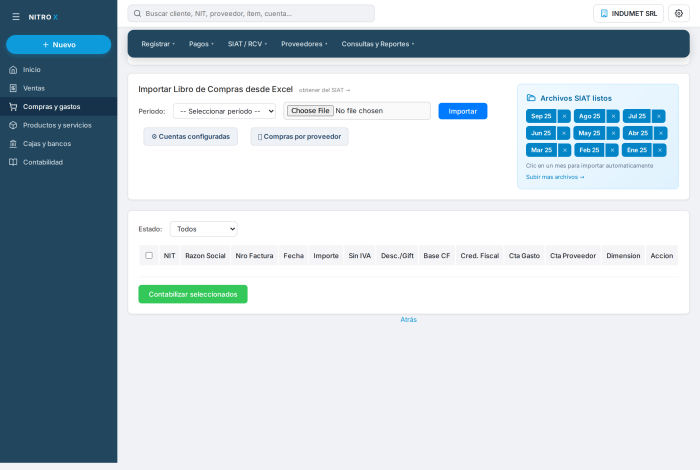This screenshot has height=470, width=700.
Task: Click the Cta Proveedor column header
Action: coord(573,256)
